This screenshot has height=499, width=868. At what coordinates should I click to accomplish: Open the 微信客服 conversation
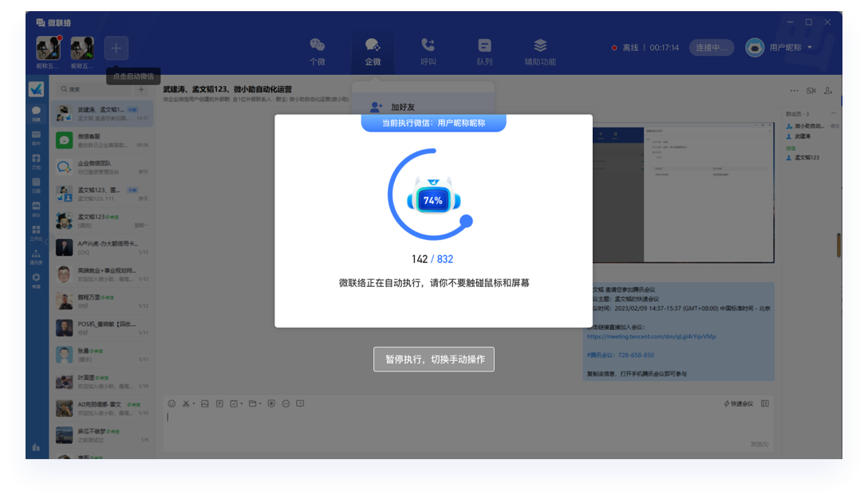pos(102,140)
